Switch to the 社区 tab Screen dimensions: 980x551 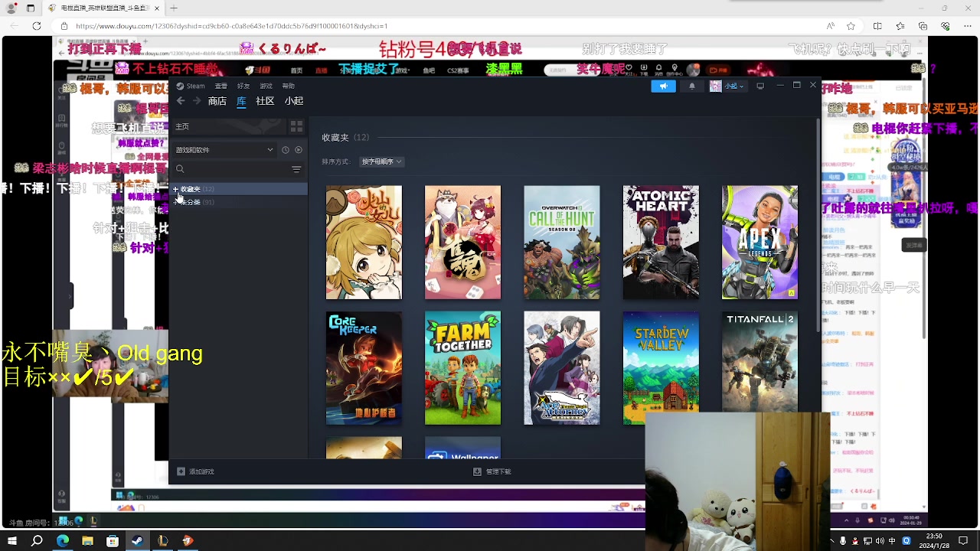tap(265, 101)
